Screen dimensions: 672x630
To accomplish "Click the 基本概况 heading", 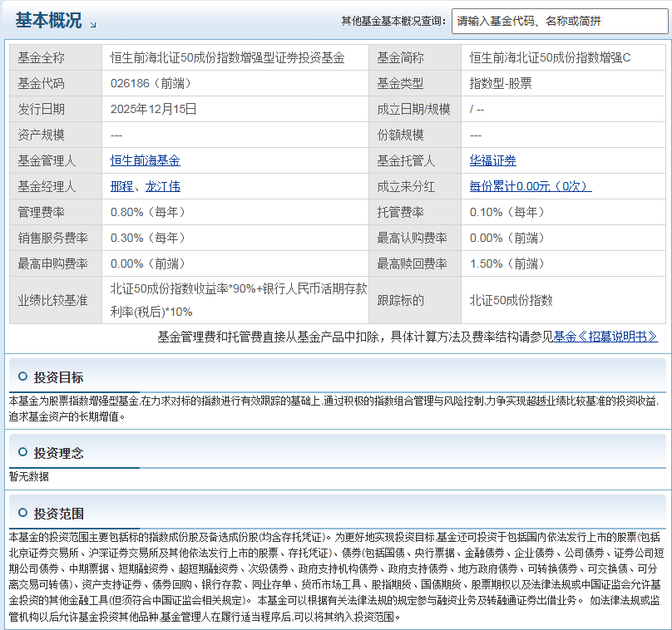I will (48, 20).
